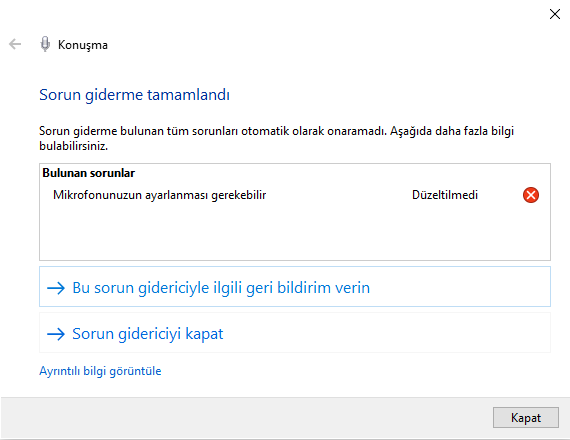
Task: Select the Mikrofonunuzun ayarlanması gerekebilir problem row
Action: pyautogui.click(x=295, y=195)
